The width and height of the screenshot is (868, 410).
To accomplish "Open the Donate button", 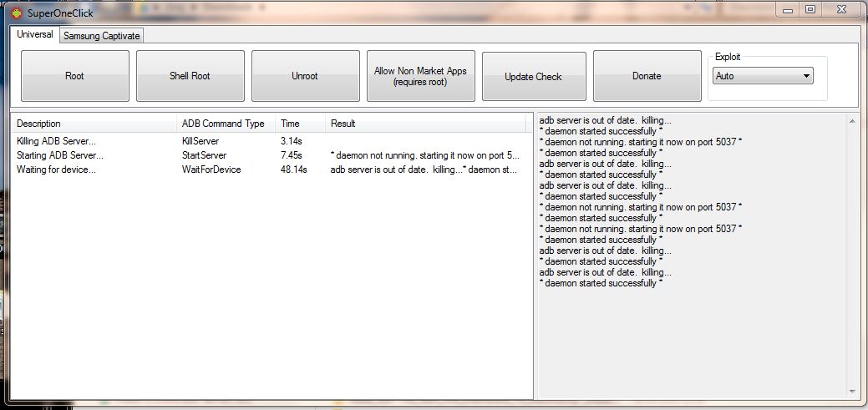I will (647, 76).
